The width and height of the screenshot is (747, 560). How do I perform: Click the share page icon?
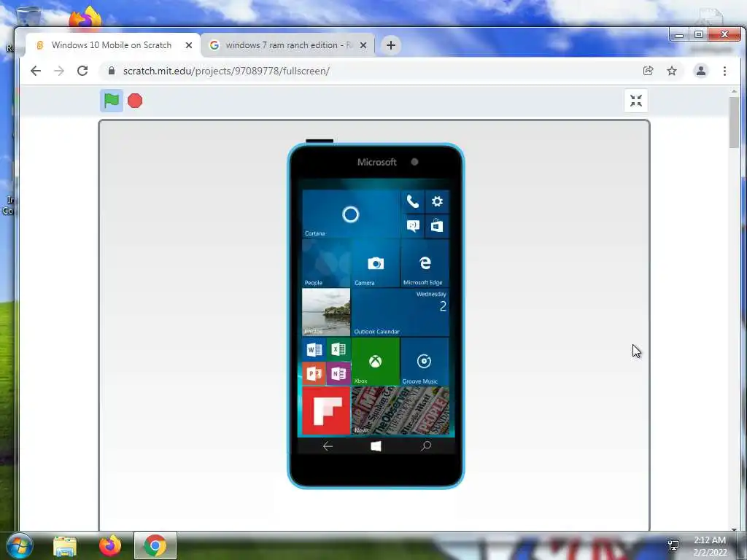[648, 71]
